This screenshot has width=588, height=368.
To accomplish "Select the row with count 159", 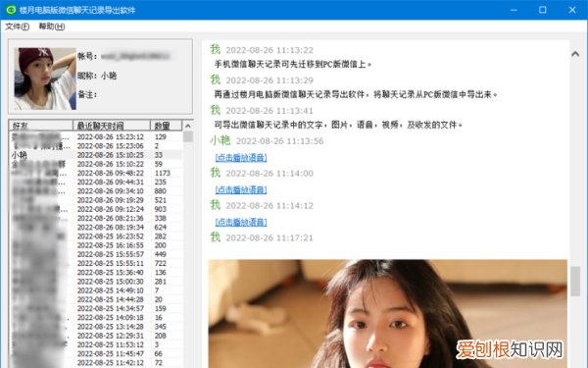I will click(96, 308).
